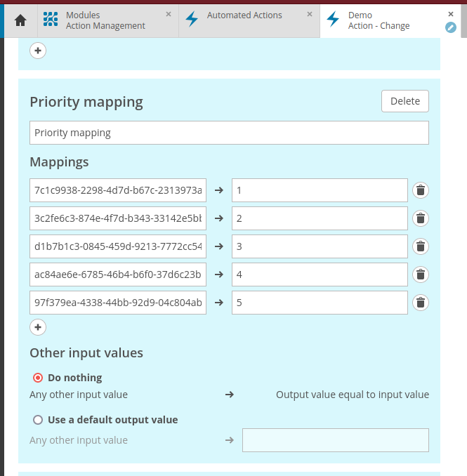Select the Do nothing radio option
Viewport: 467px width, 476px height.
click(x=38, y=378)
